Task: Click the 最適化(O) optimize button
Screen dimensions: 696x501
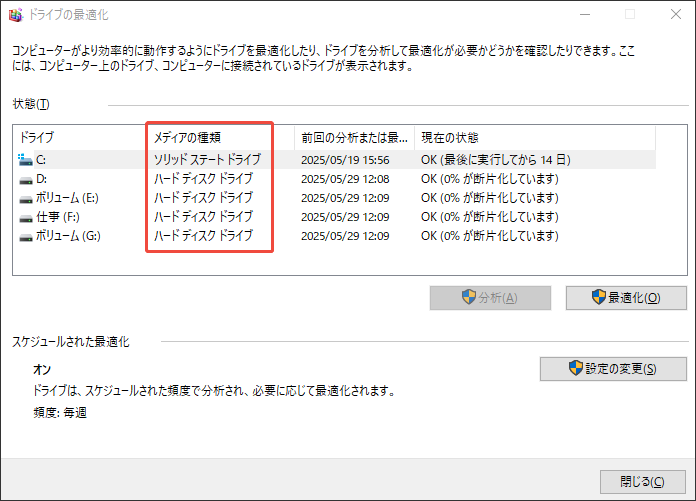Action: tap(626, 298)
